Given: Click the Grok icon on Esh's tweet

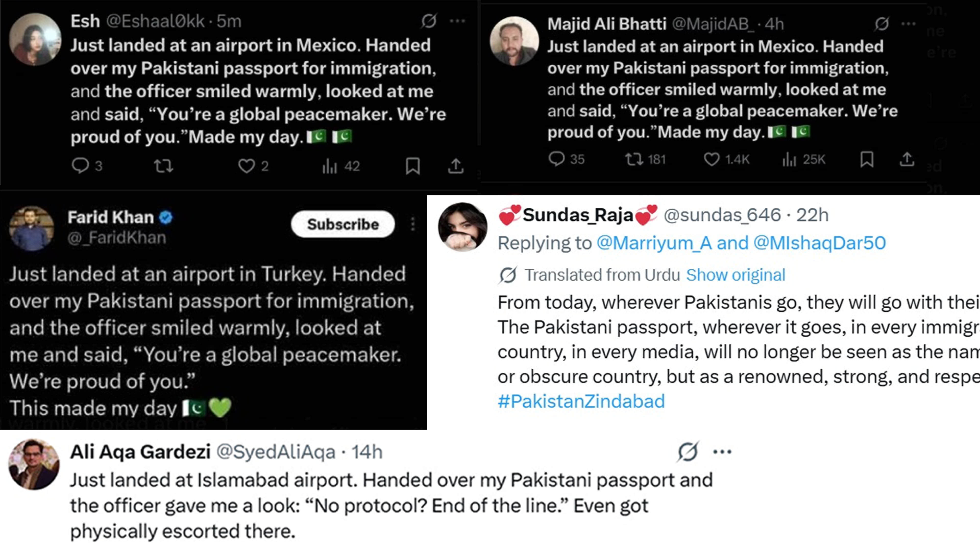Looking at the screenshot, I should click(429, 21).
